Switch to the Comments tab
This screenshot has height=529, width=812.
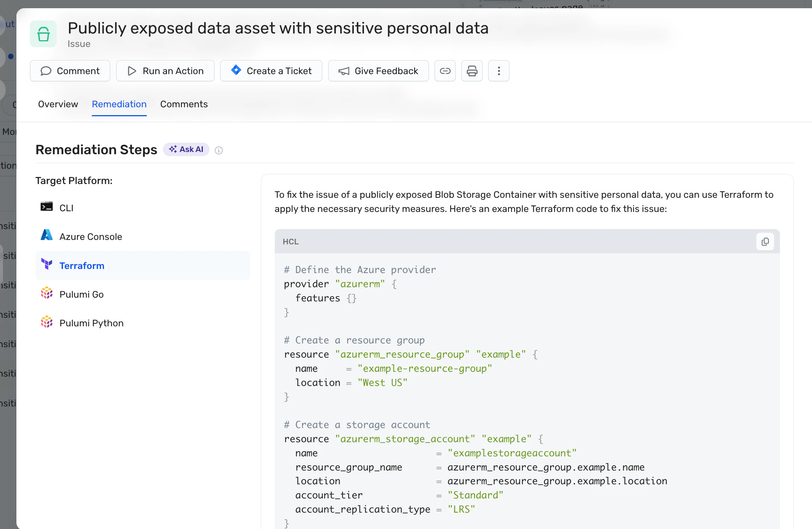pos(184,104)
